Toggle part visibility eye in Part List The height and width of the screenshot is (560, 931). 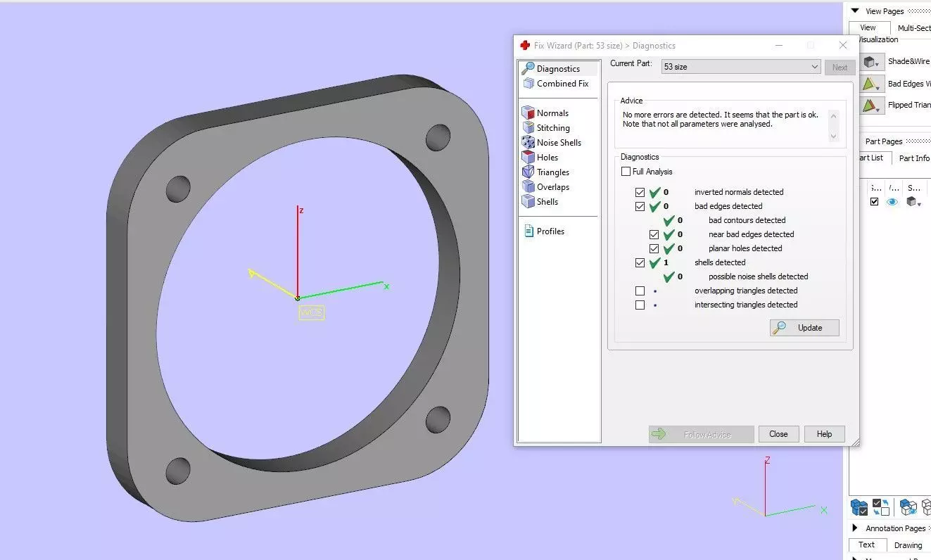(892, 201)
